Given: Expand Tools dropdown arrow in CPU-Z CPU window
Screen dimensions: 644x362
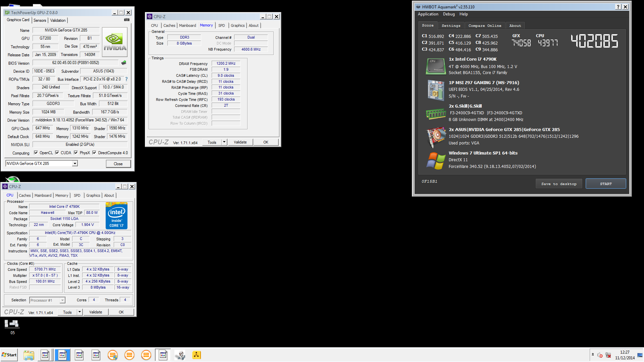Looking at the screenshot, I should tap(79, 312).
